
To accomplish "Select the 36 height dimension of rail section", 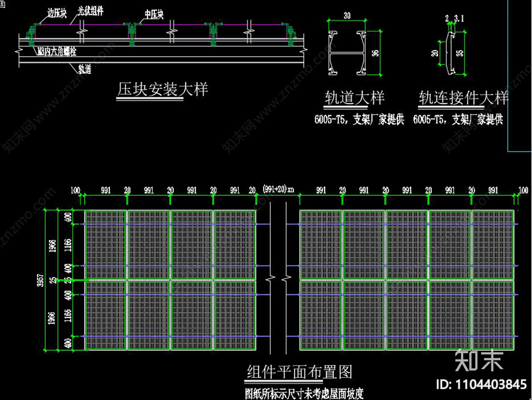I will click(375, 52).
